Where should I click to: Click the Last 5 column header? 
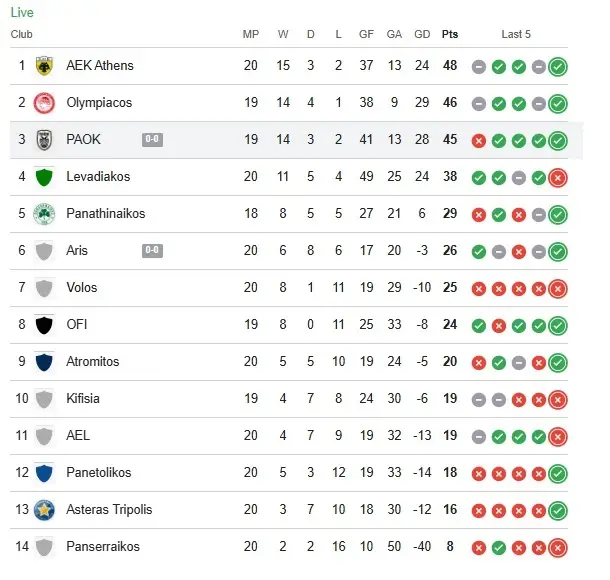click(x=516, y=34)
